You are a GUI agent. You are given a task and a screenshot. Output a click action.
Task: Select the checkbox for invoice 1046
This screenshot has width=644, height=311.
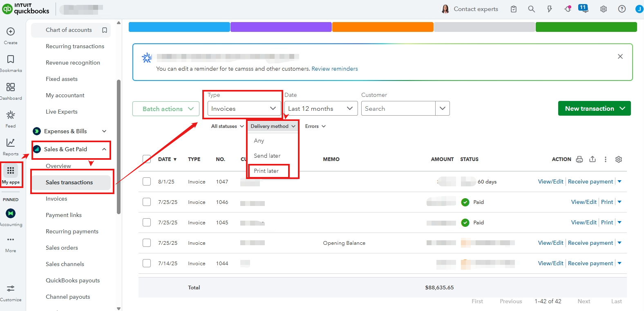[x=147, y=202]
